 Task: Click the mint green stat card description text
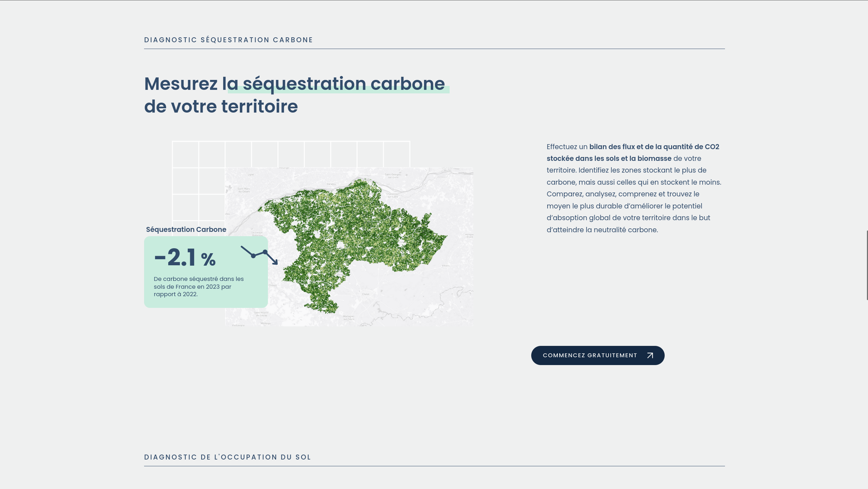tap(198, 286)
